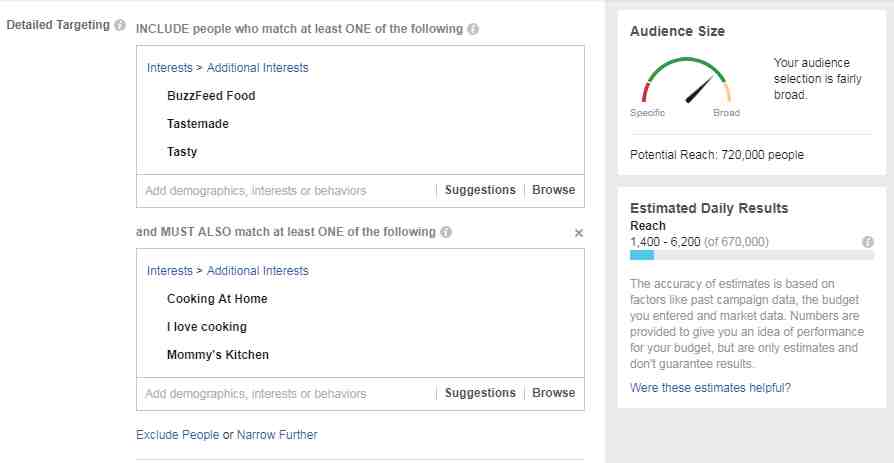The image size is (894, 463).
Task: Click Browse in the first targeting box
Action: pyautogui.click(x=553, y=190)
